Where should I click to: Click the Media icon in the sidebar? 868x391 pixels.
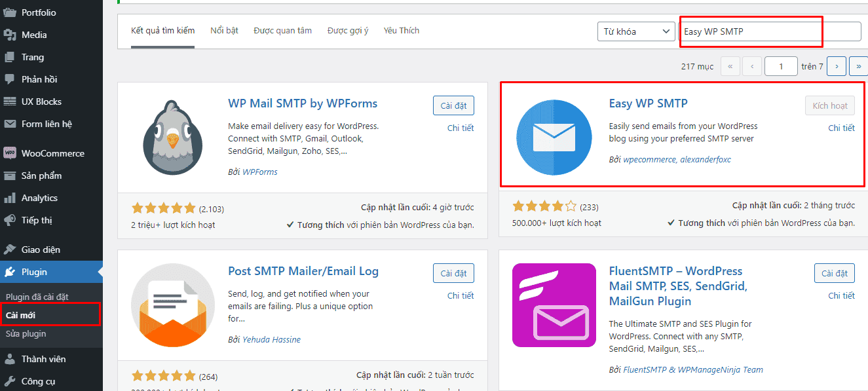pos(10,35)
